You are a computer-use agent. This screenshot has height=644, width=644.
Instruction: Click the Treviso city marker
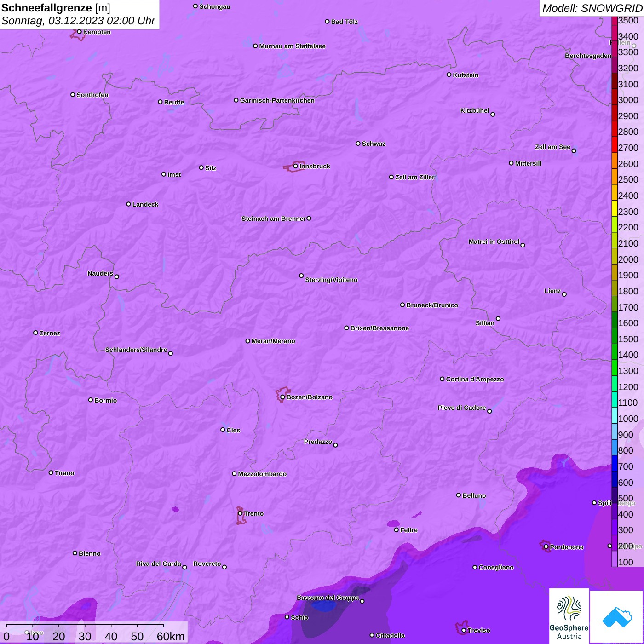click(464, 630)
